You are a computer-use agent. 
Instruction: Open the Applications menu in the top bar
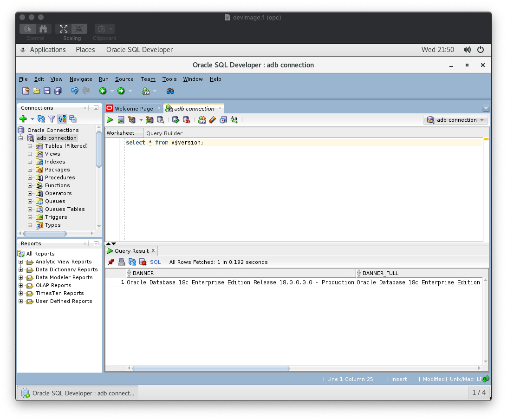(47, 50)
